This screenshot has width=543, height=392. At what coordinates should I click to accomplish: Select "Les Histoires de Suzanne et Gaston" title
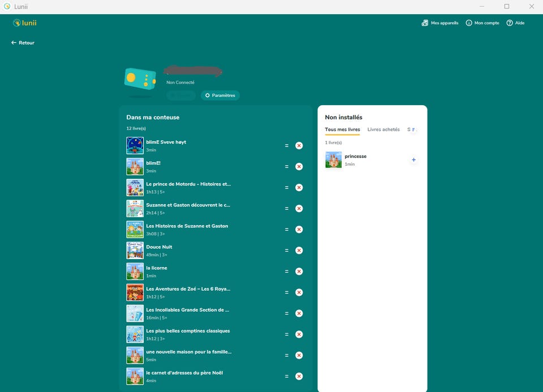[x=187, y=226]
